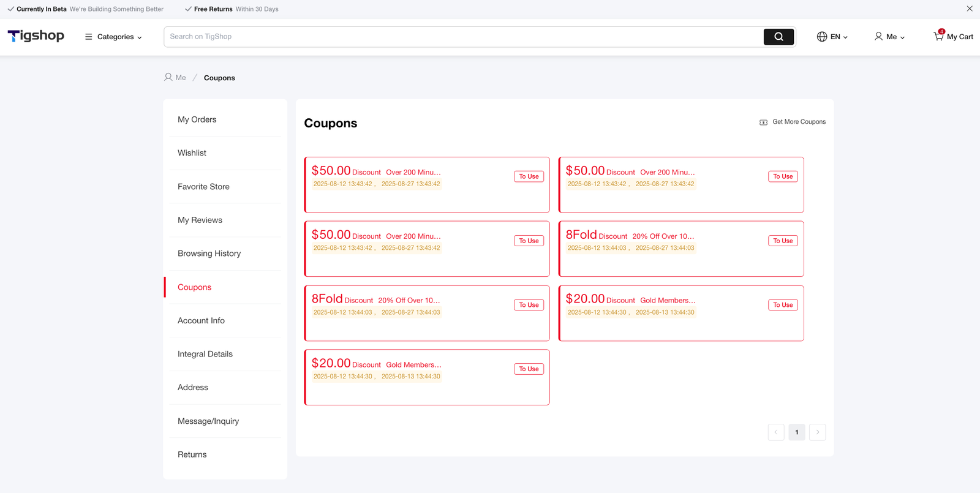Screen dimensions: 980x493
Task: Click the Get More Coupons link
Action: pos(799,122)
